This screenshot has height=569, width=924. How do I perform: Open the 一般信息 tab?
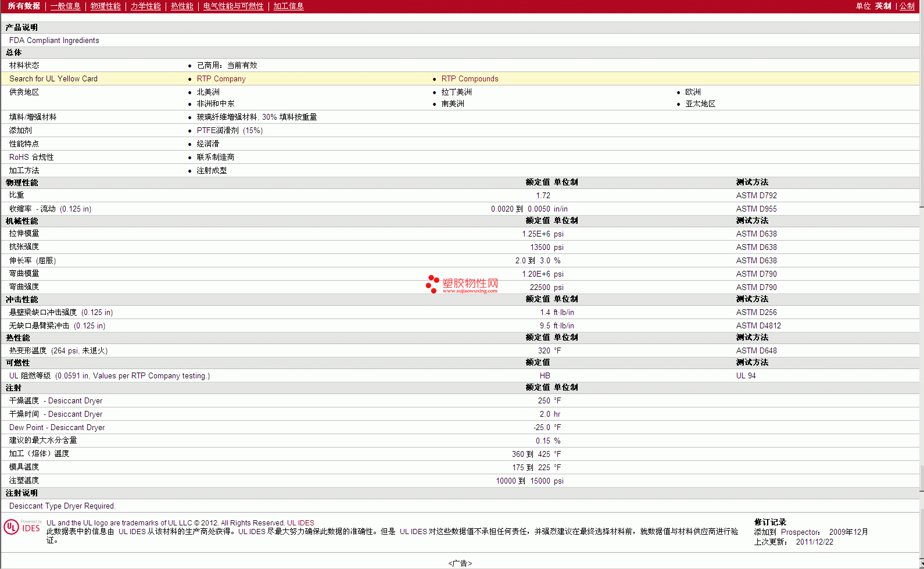point(65,6)
